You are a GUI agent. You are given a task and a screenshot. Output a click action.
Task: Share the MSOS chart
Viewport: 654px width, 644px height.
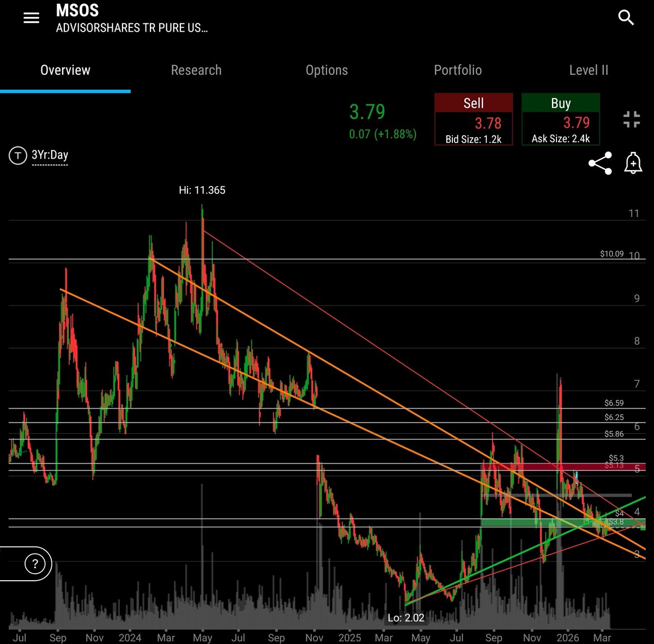coord(600,163)
